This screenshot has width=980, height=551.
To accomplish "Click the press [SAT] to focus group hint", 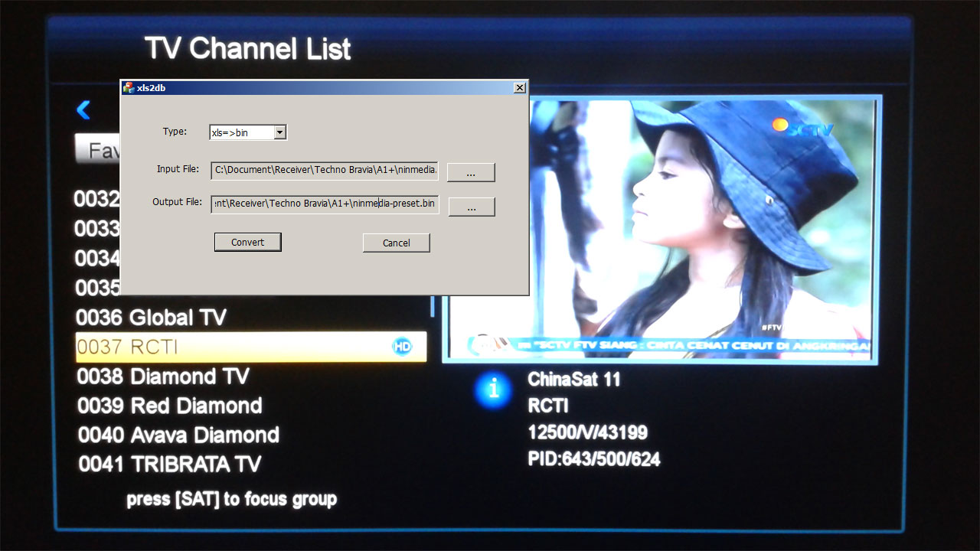I will [x=232, y=500].
